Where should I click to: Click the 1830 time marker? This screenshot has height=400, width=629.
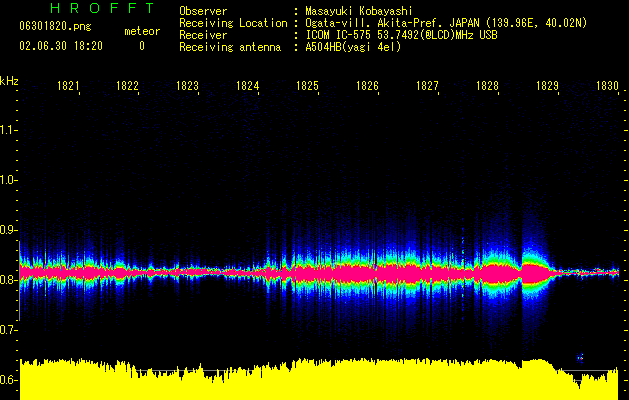pyautogui.click(x=607, y=85)
